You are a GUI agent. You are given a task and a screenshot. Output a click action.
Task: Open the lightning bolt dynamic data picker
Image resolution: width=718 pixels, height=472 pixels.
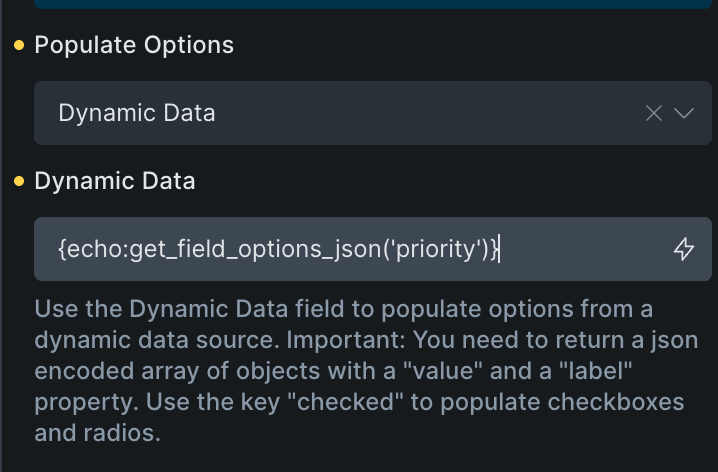(x=684, y=249)
